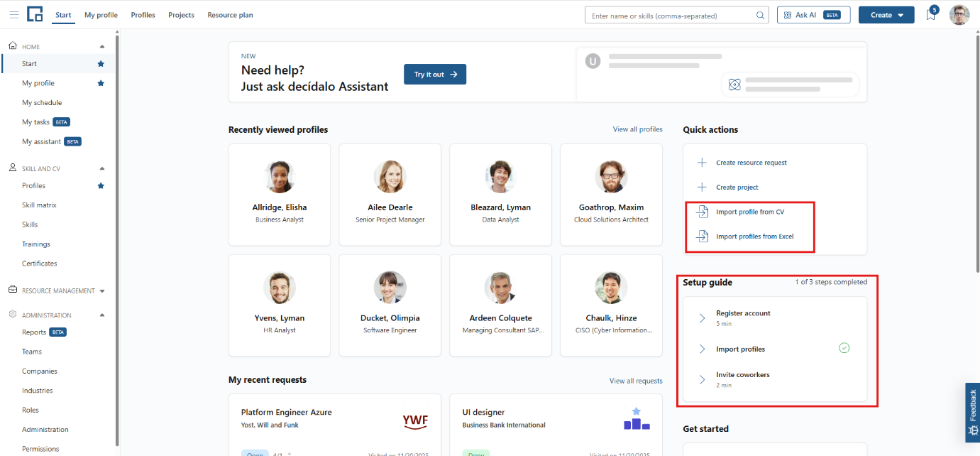The image size is (980, 456).
Task: Focus the name or skills search field
Action: coord(677,15)
